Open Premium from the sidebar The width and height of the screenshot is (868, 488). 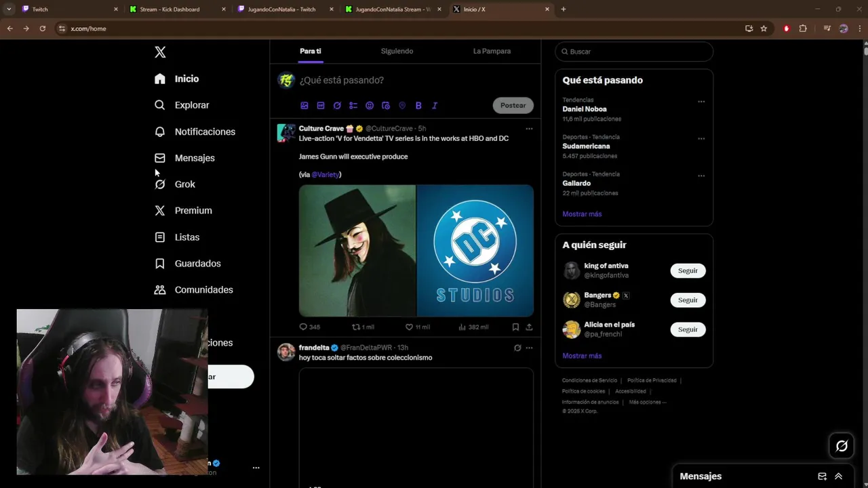[183, 211]
